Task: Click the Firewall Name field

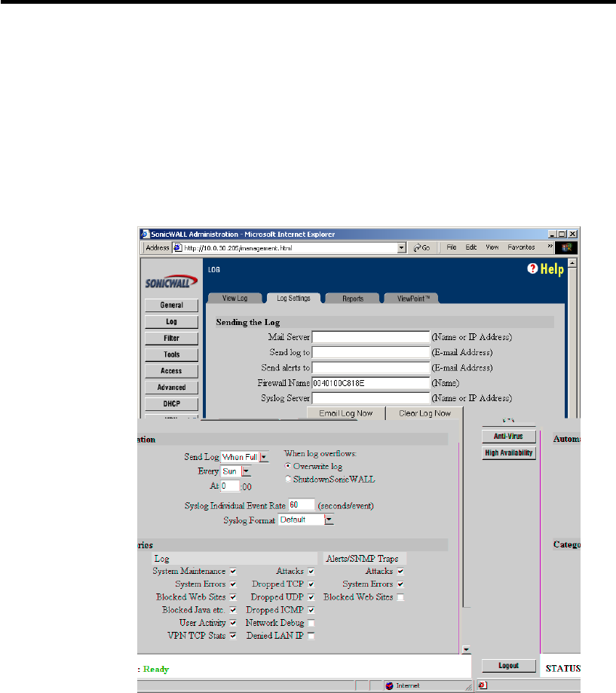Action: [x=371, y=383]
